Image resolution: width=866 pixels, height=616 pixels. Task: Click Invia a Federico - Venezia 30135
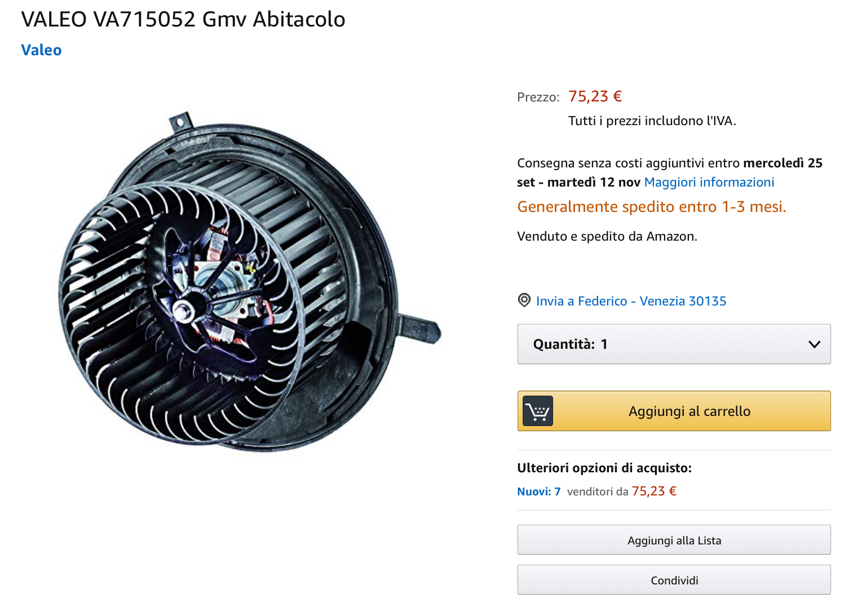click(631, 301)
